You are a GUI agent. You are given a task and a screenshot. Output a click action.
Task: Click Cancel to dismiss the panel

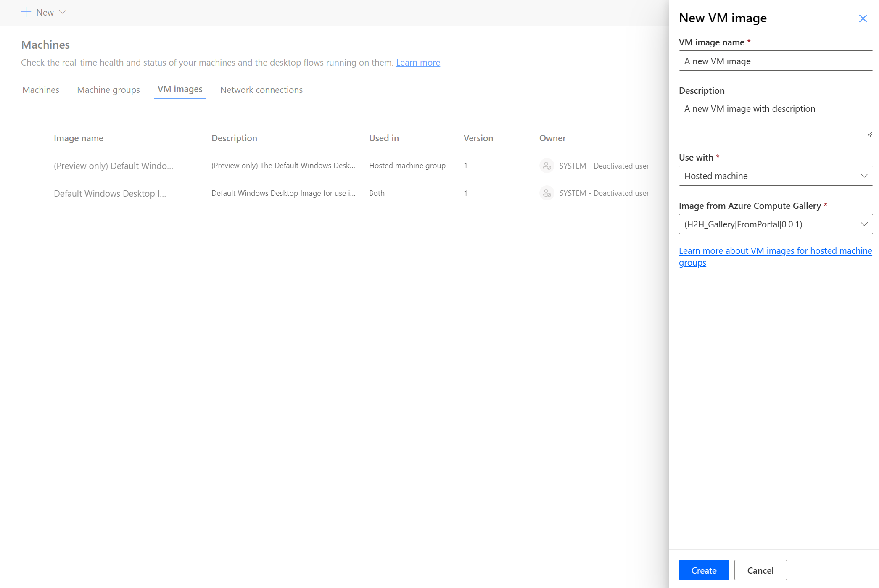coord(760,570)
